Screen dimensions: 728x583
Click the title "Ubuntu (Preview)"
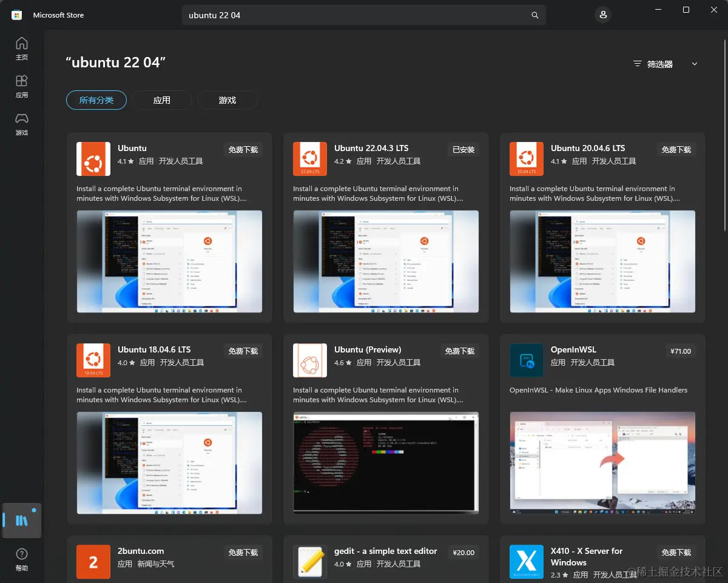point(368,349)
